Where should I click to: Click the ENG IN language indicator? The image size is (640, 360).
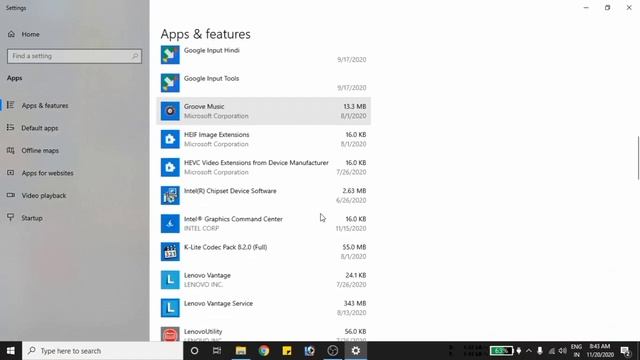click(576, 351)
